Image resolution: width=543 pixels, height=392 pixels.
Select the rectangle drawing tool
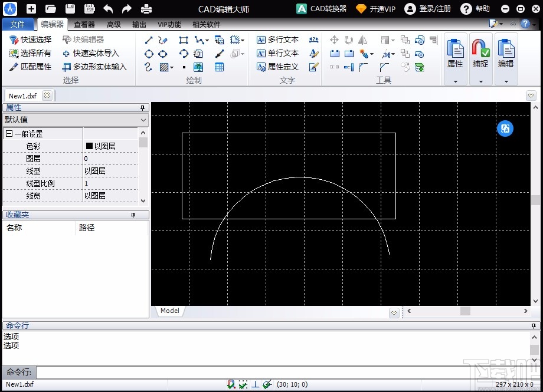tap(184, 40)
